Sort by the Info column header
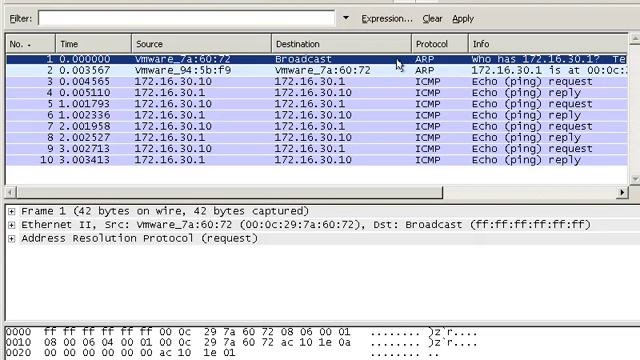 [548, 44]
